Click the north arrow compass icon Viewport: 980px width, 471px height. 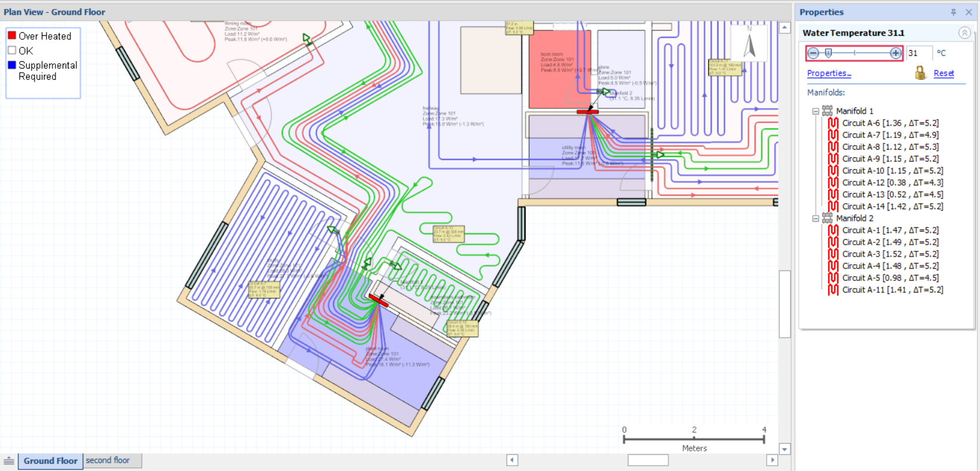pyautogui.click(x=750, y=43)
